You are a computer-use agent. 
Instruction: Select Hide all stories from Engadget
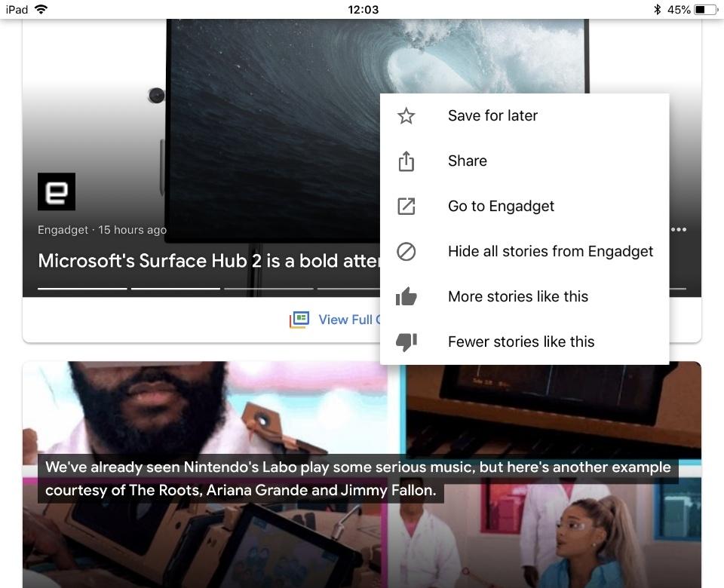point(525,252)
